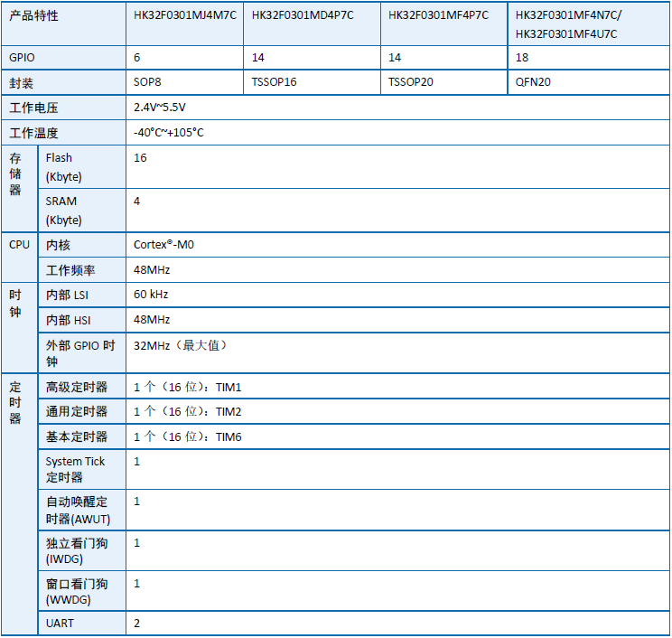
Task: Click the QFN20 package cell
Action: pos(533,81)
